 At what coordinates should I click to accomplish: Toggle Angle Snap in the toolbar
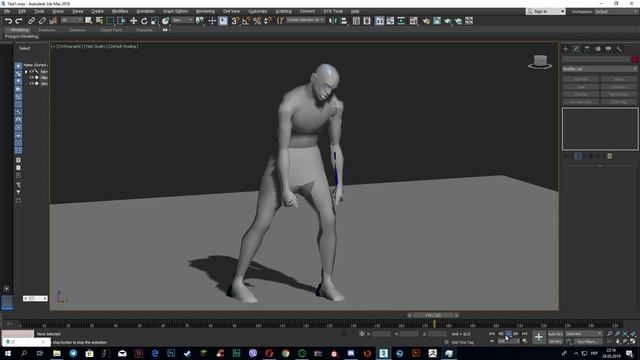coord(246,20)
